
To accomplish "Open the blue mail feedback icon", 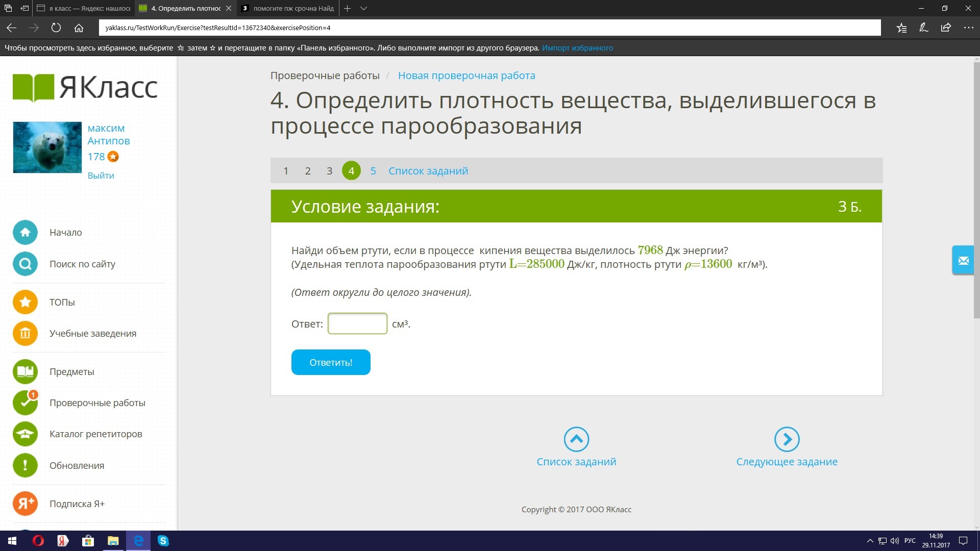I will pyautogui.click(x=963, y=261).
